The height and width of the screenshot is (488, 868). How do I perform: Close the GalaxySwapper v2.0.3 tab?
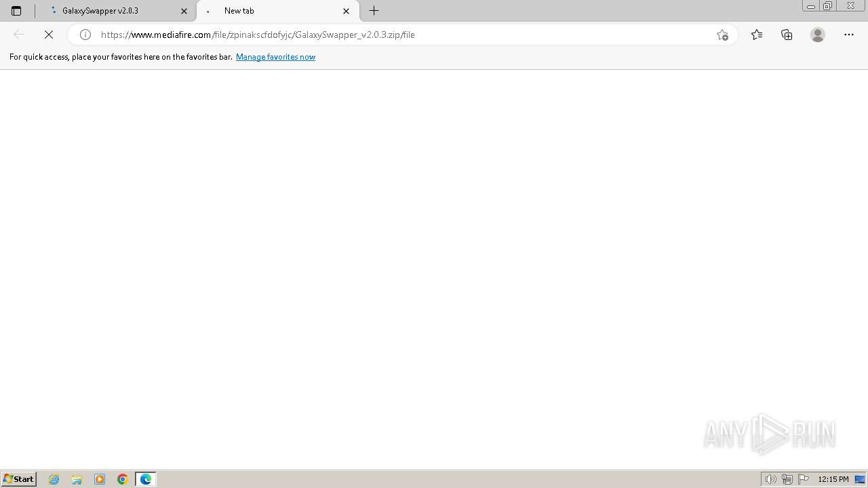click(x=184, y=11)
